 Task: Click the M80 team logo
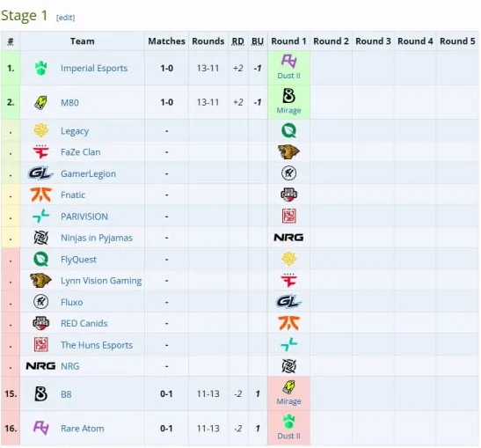40,103
